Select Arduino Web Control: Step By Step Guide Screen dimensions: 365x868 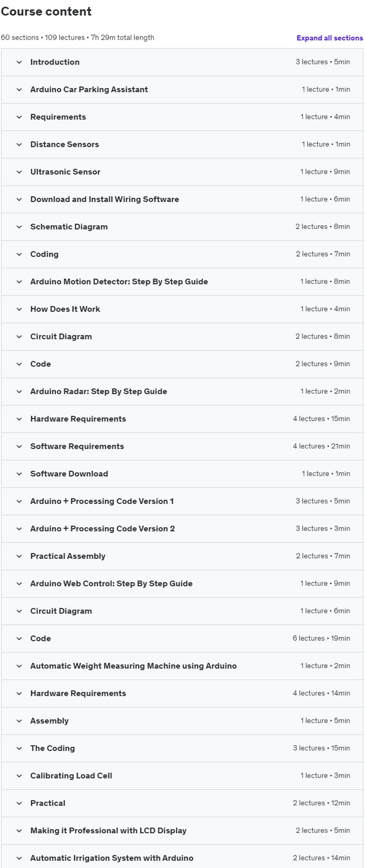coord(111,583)
